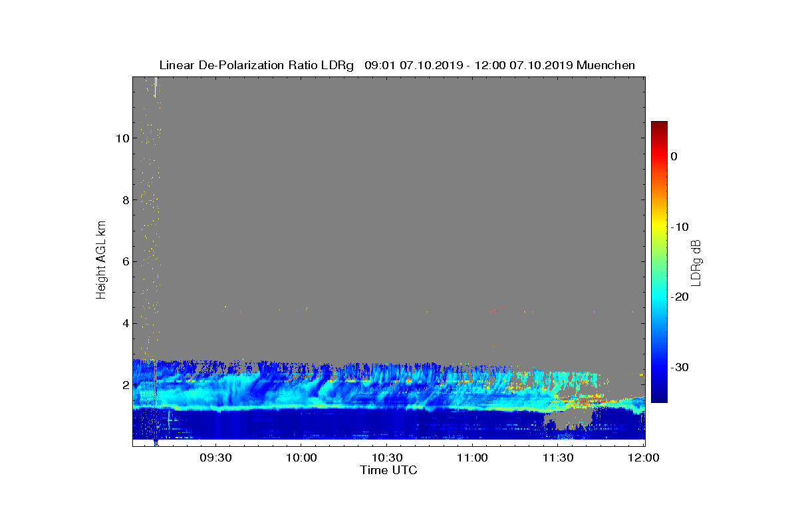Click the 'Time UTC' axis label
This screenshot has height=532, width=798.
[389, 470]
